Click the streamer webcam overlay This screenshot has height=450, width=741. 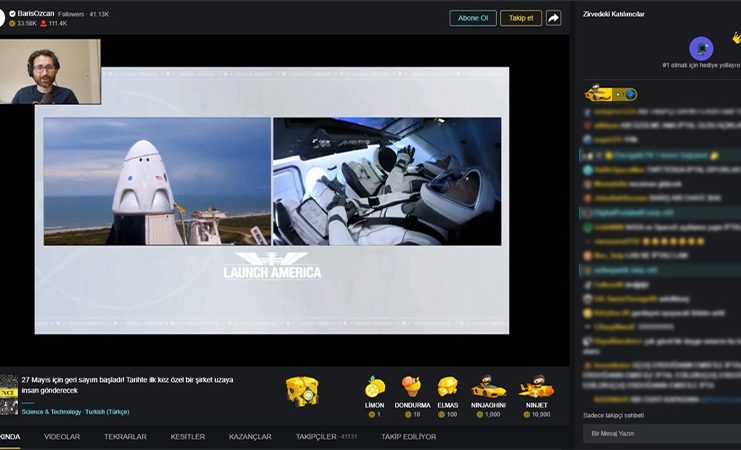click(50, 71)
